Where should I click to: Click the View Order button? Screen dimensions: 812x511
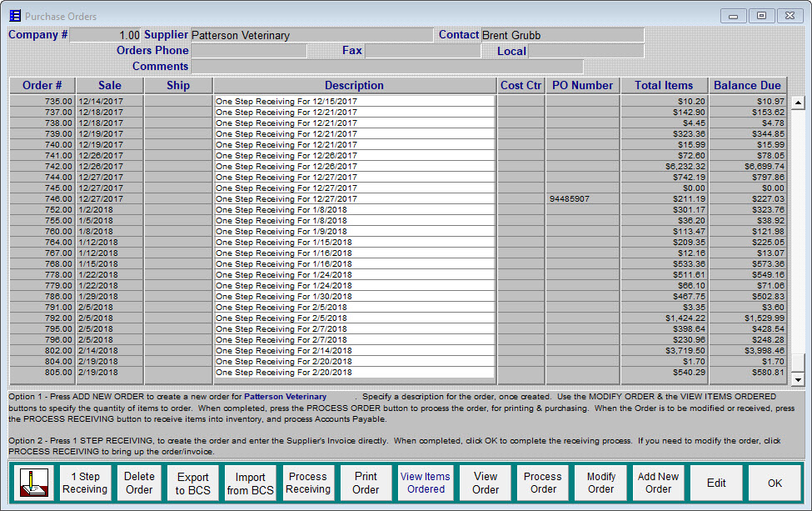click(x=486, y=483)
